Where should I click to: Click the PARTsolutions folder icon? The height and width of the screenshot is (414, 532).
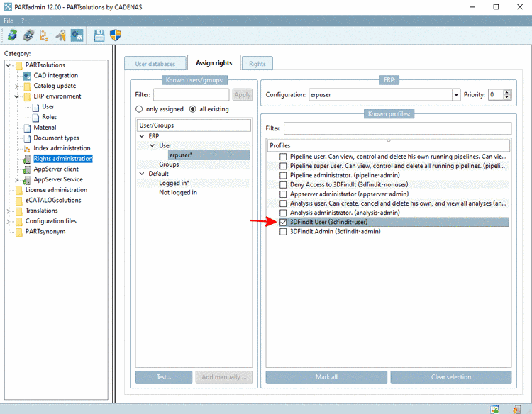pos(19,65)
